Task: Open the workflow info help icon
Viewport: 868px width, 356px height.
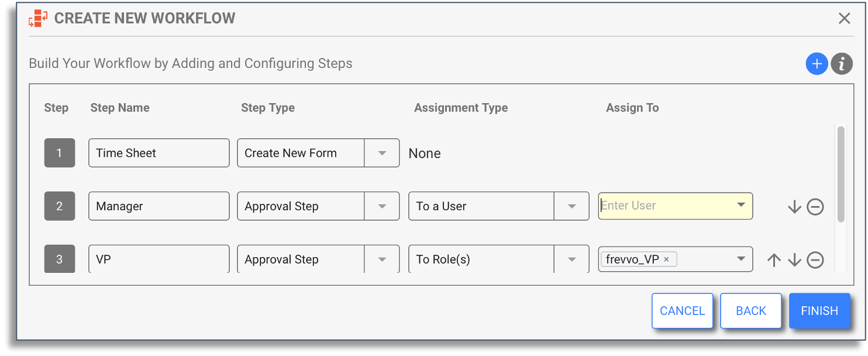Action: pyautogui.click(x=842, y=64)
